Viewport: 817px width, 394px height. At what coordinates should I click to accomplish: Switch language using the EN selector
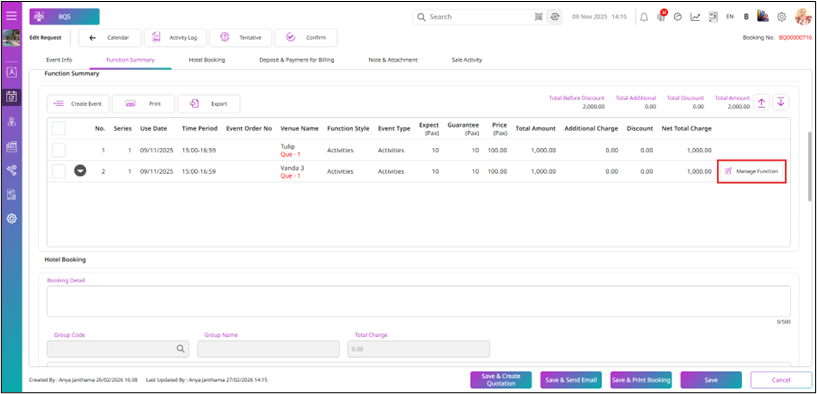point(730,17)
